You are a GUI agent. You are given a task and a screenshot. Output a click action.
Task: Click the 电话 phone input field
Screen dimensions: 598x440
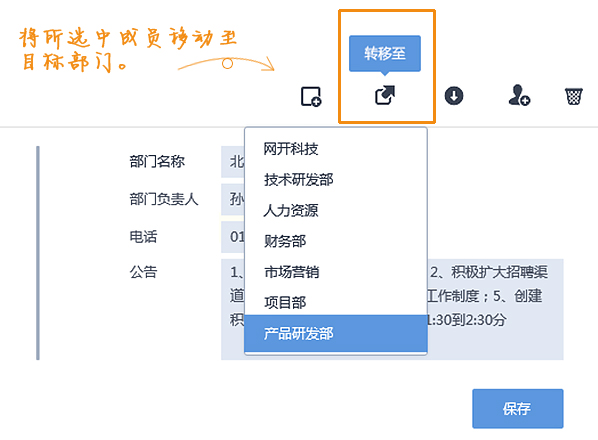tap(233, 237)
